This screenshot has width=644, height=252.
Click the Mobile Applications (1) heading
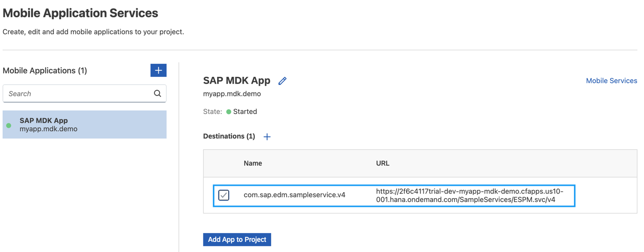coord(45,70)
